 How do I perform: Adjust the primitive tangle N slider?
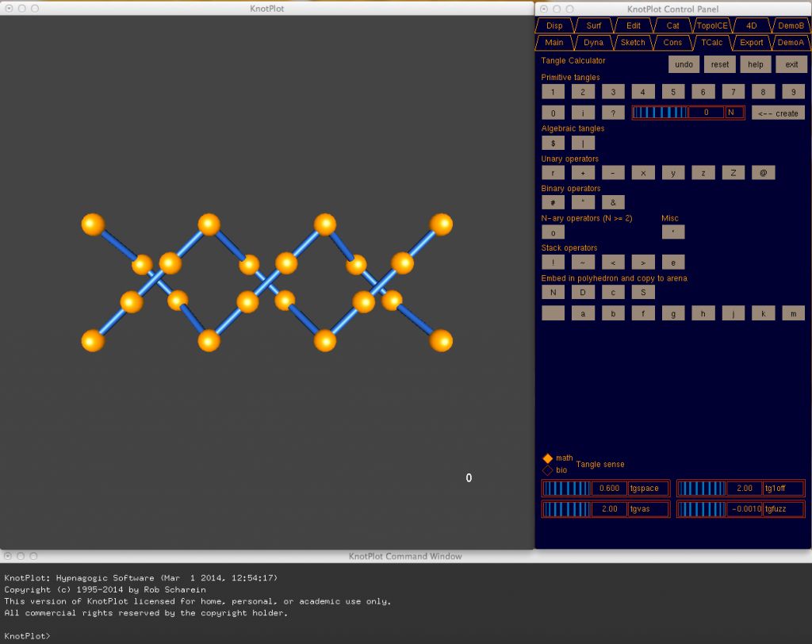tap(660, 113)
